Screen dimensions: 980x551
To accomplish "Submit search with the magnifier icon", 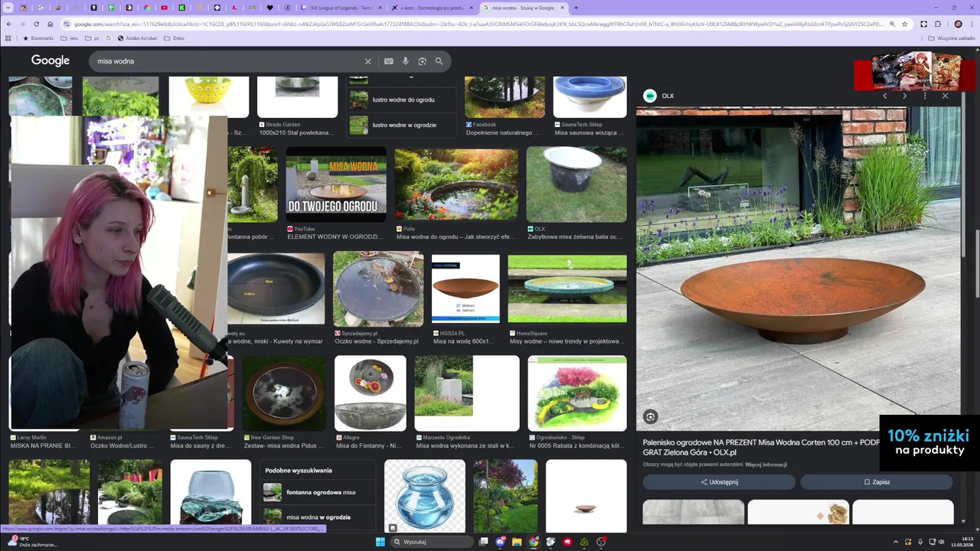I will pyautogui.click(x=439, y=61).
